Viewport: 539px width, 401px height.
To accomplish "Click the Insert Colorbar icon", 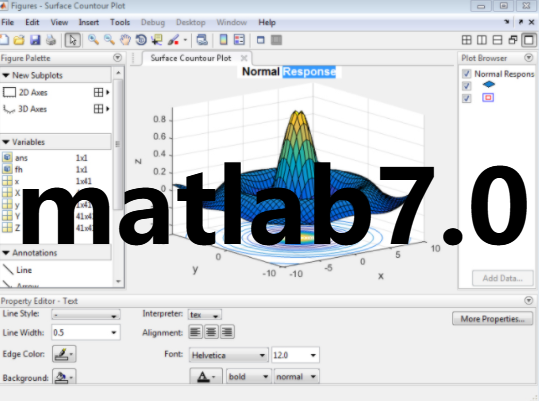I will tap(223, 40).
